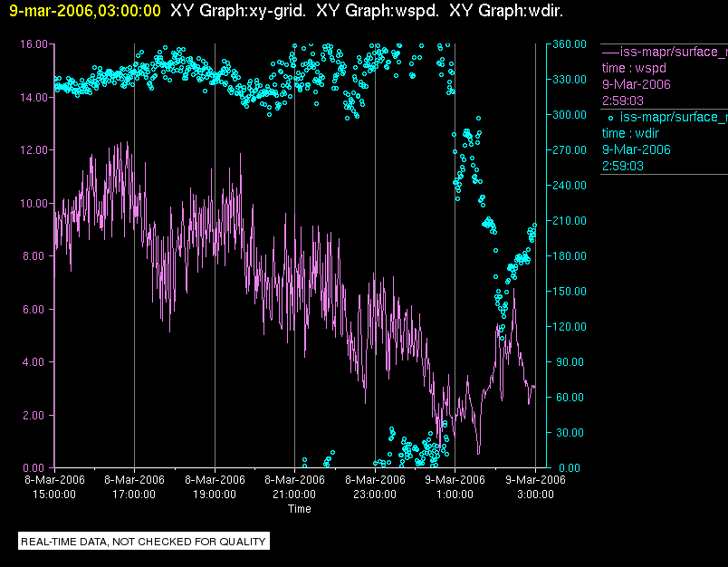Click the yellow timestamp '9-mar-2006,03:00:00'
Image resolution: width=728 pixels, height=567 pixels.
tap(85, 11)
